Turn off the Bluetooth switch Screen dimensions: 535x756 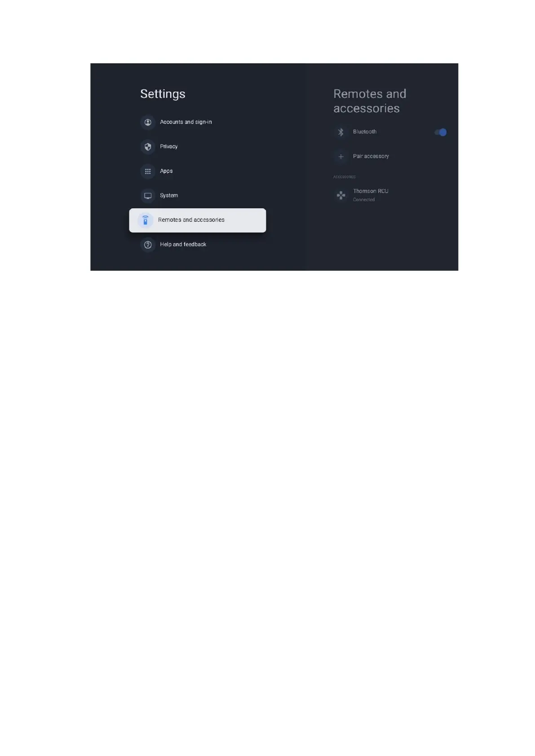coord(441,132)
